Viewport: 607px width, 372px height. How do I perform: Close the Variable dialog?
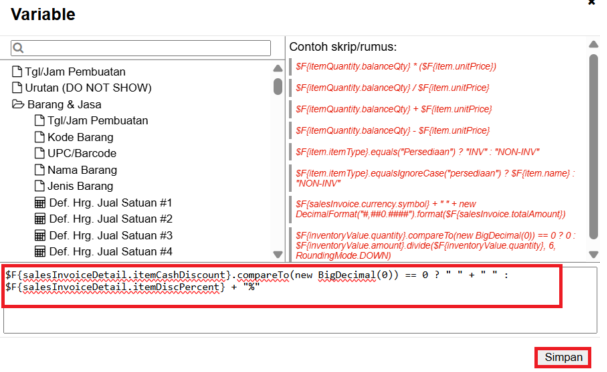coord(592,2)
